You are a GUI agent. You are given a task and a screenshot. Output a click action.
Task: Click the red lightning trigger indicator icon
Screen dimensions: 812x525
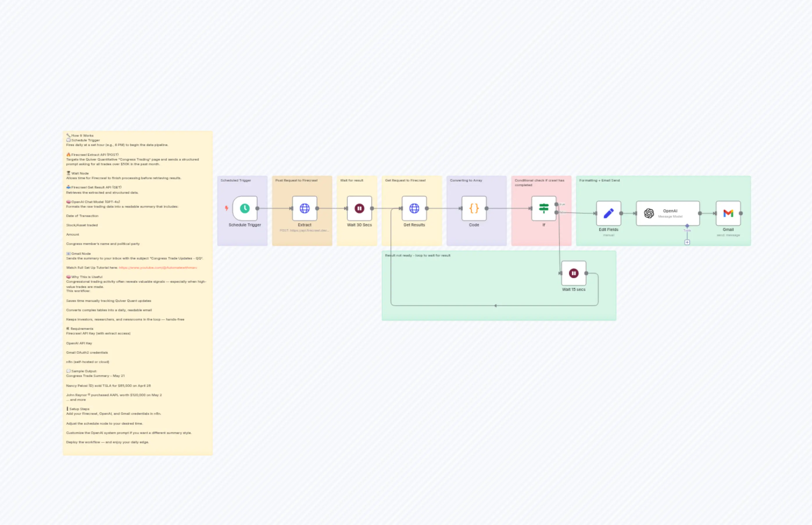tap(226, 208)
